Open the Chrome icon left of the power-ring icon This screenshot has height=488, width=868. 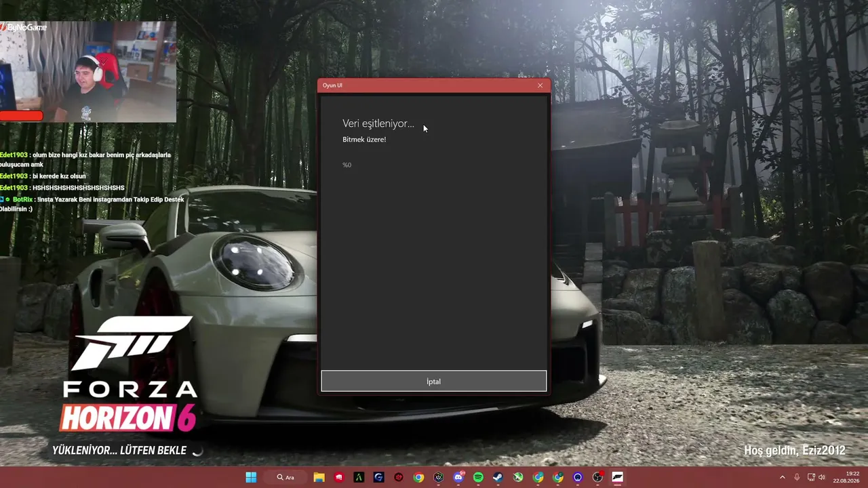[x=418, y=477]
